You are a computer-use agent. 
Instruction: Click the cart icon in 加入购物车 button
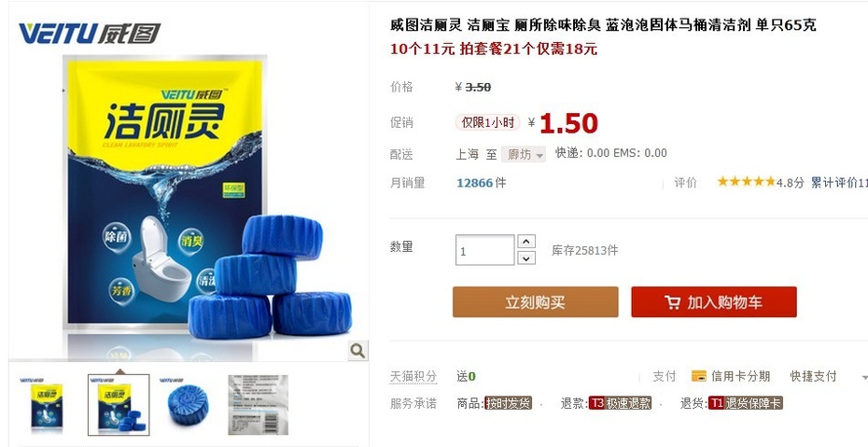coord(673,302)
